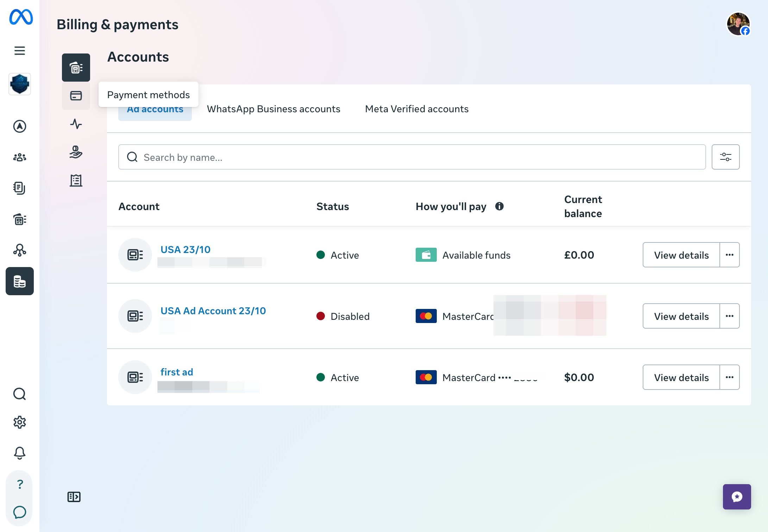The height and width of the screenshot is (532, 768).
Task: View details for USA 23/10
Action: [681, 255]
